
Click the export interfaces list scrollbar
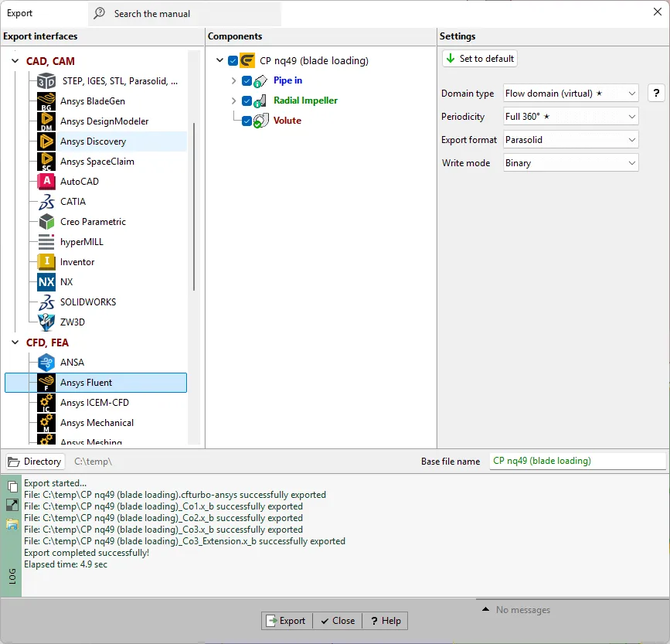(x=194, y=207)
